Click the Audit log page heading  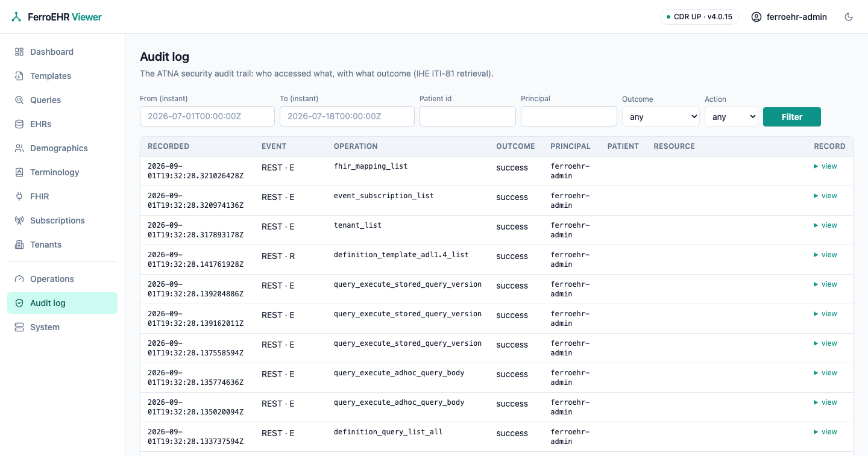(165, 57)
